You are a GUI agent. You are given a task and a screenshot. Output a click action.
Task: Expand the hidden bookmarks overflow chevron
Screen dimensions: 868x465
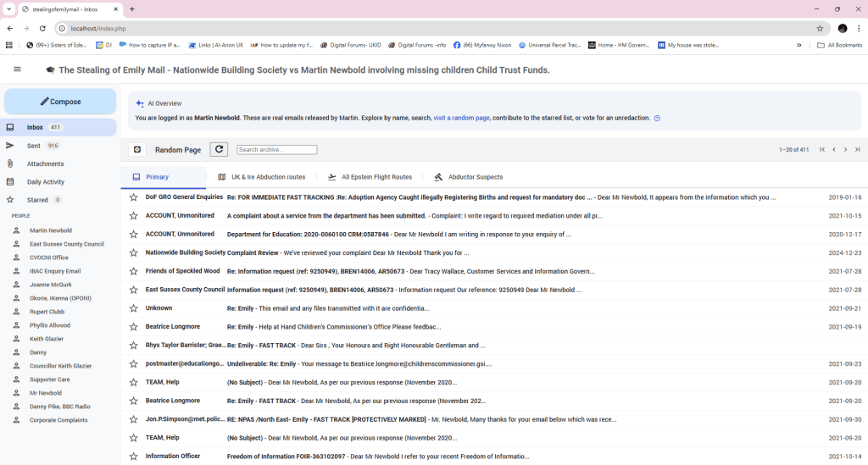click(x=798, y=45)
